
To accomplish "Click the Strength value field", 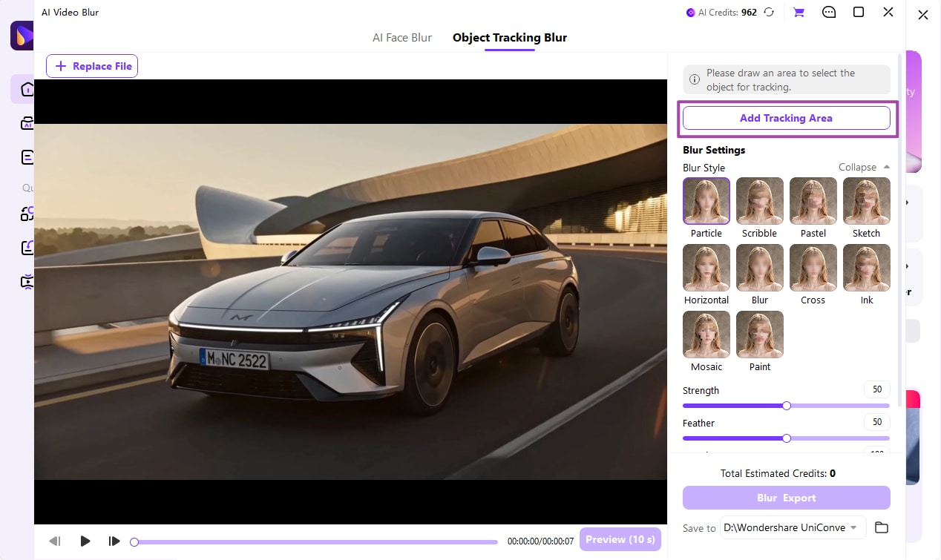I will [876, 389].
